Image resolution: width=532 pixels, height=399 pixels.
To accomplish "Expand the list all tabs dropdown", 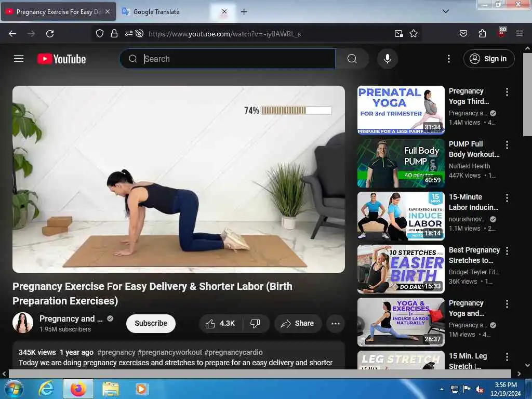I will click(446, 11).
